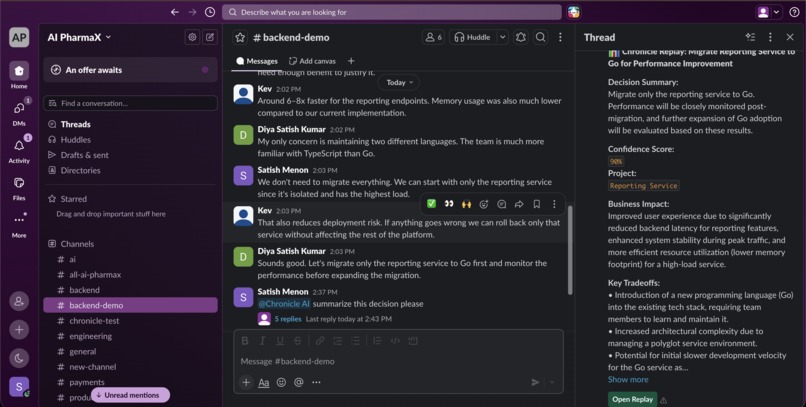Open the emoji picker in composer
This screenshot has width=806, height=407.
[281, 382]
